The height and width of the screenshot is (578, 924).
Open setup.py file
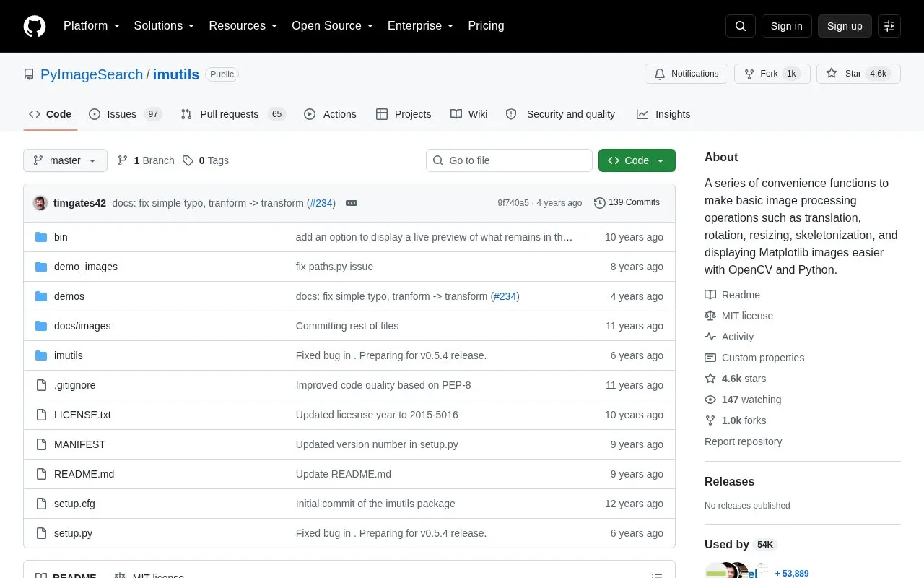[x=73, y=533]
